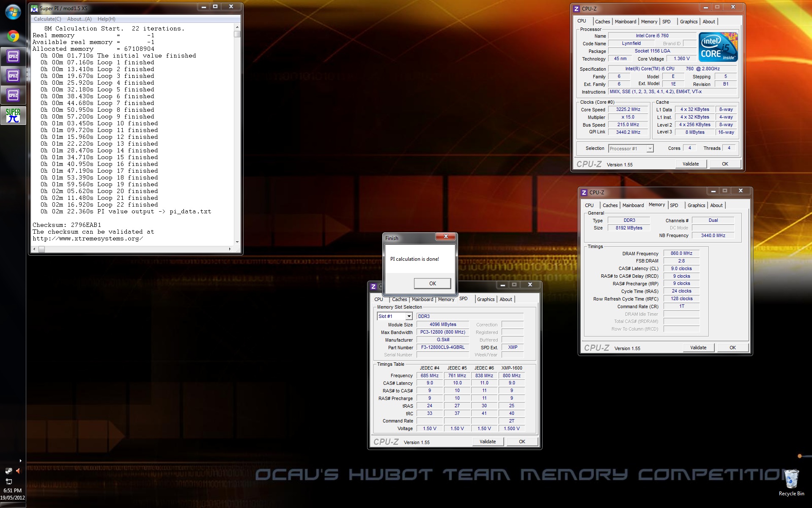Open the About...(A) menu in Super PI
812x508 pixels.
(79, 19)
